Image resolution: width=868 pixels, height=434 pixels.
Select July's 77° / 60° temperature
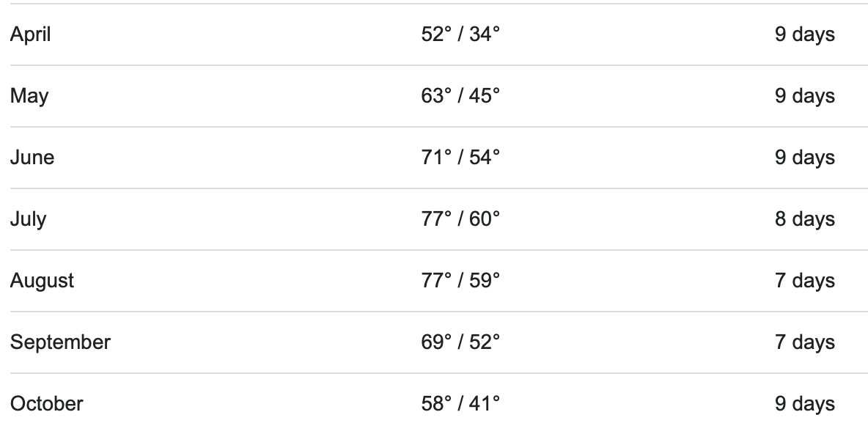pos(460,219)
